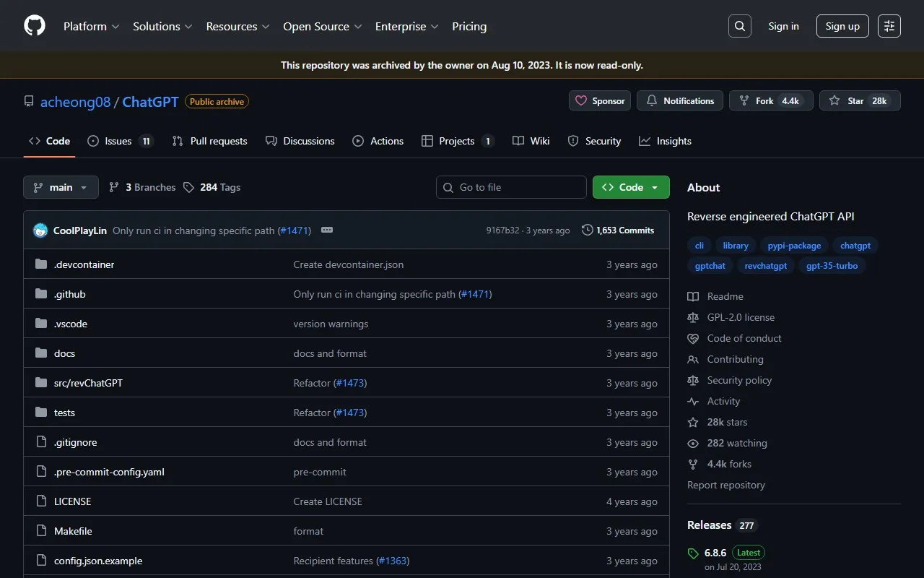This screenshot has width=924, height=578.
Task: Expand the Platform navigation menu
Action: [92, 26]
